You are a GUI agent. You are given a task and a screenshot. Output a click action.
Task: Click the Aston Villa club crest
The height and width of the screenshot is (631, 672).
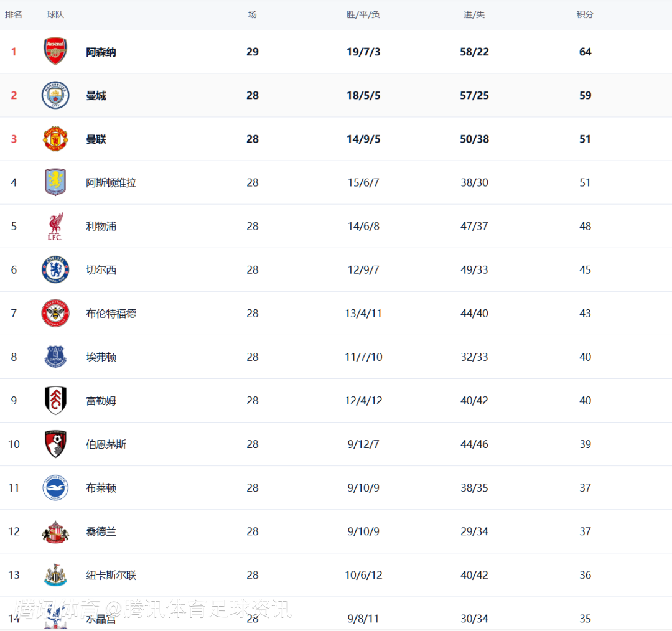[55, 182]
